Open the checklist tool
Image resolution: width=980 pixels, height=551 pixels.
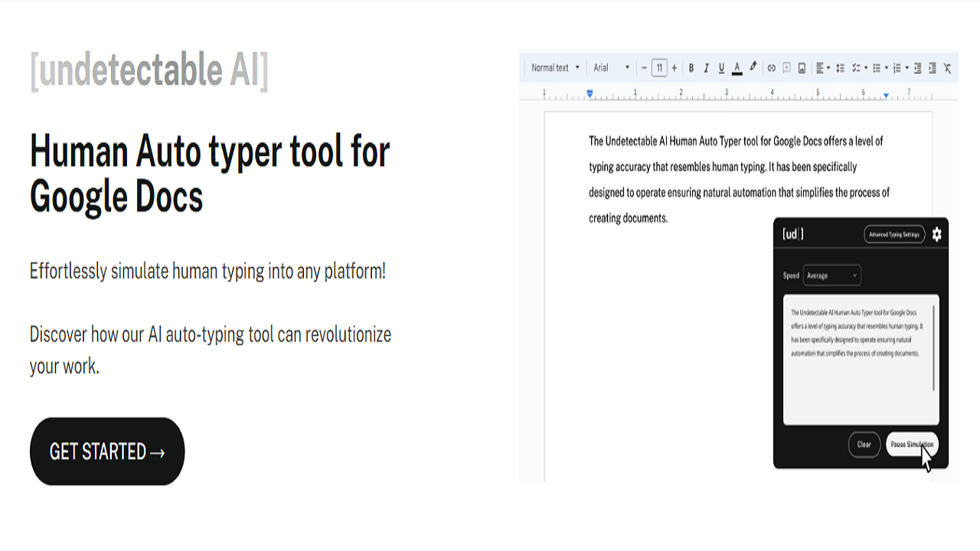[855, 67]
